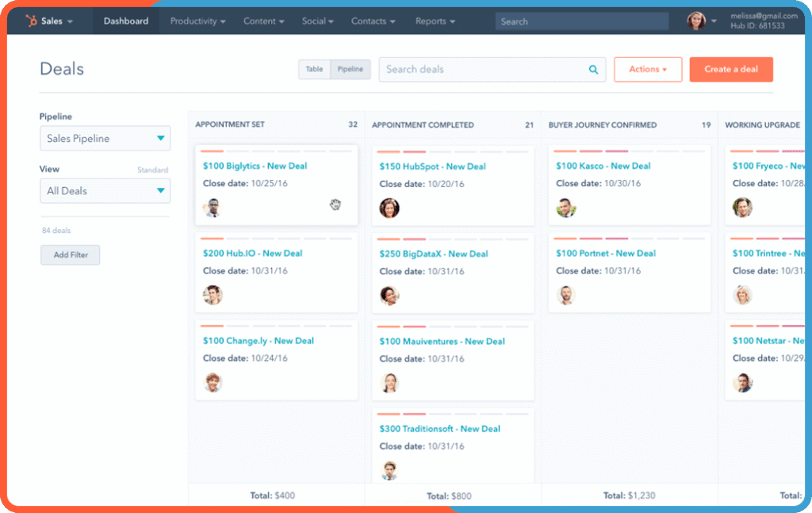Click the contact avatar on the Biglytics deal
Image resolution: width=812 pixels, height=513 pixels.
[x=213, y=209]
